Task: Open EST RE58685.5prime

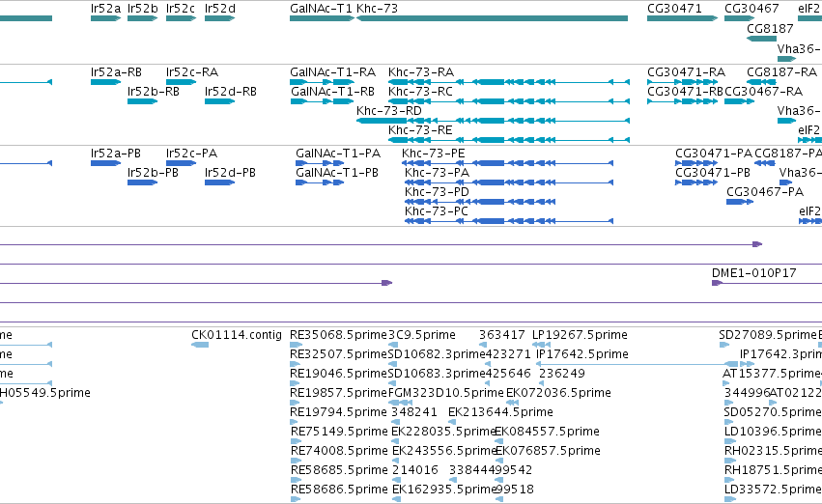Action: [339, 471]
